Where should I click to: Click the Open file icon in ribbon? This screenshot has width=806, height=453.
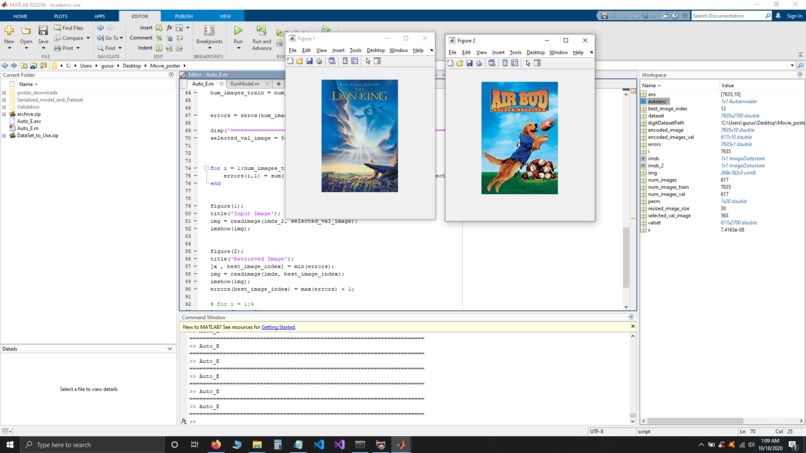pyautogui.click(x=26, y=31)
